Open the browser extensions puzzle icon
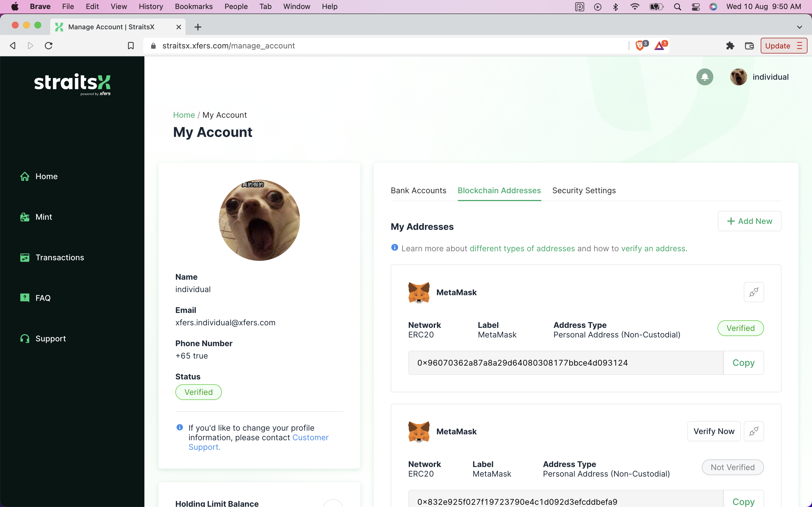The image size is (812, 507). pos(730,46)
